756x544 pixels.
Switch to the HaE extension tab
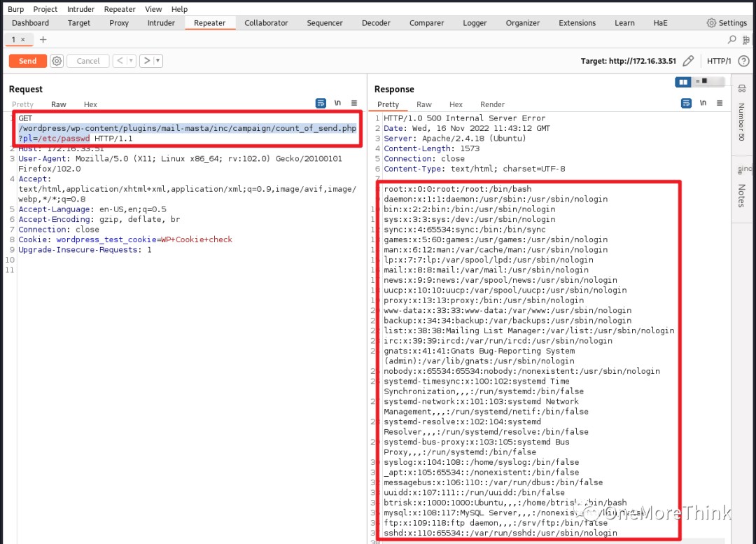pyautogui.click(x=660, y=22)
